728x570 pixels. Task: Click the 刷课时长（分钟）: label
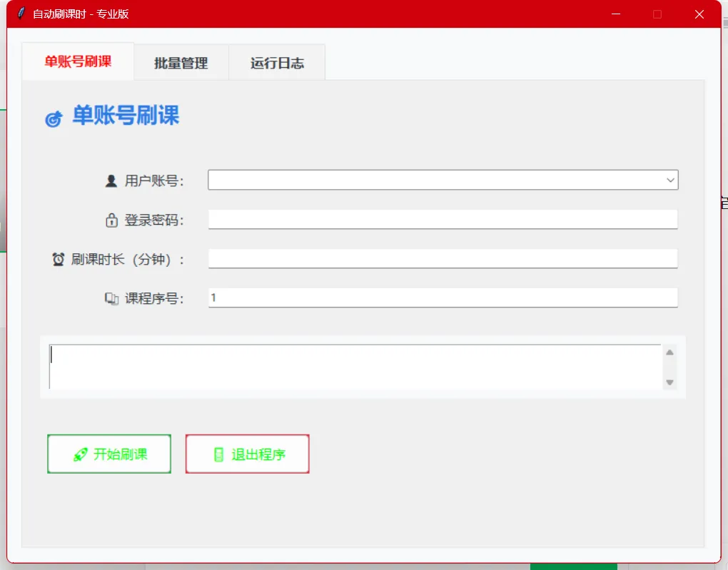pyautogui.click(x=128, y=259)
